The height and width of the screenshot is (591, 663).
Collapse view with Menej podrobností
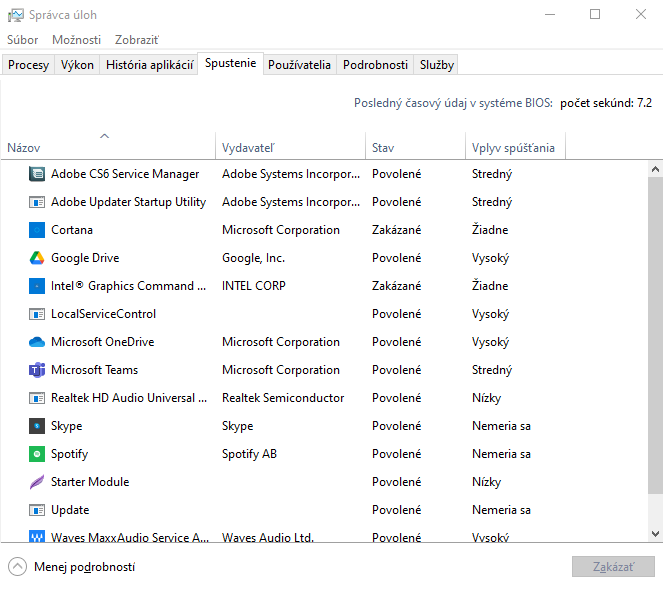(72, 566)
